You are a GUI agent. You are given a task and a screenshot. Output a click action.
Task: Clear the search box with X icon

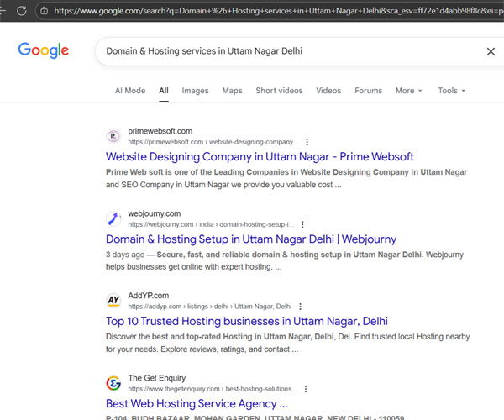[491, 51]
